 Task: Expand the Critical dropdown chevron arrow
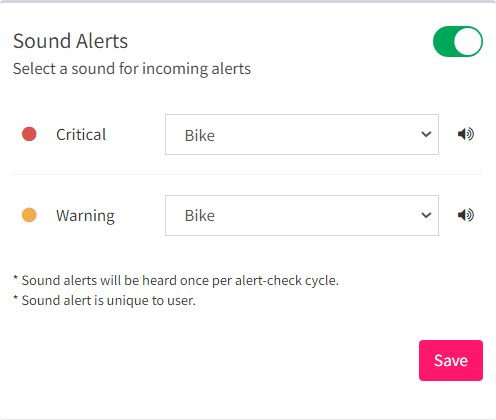coord(426,134)
